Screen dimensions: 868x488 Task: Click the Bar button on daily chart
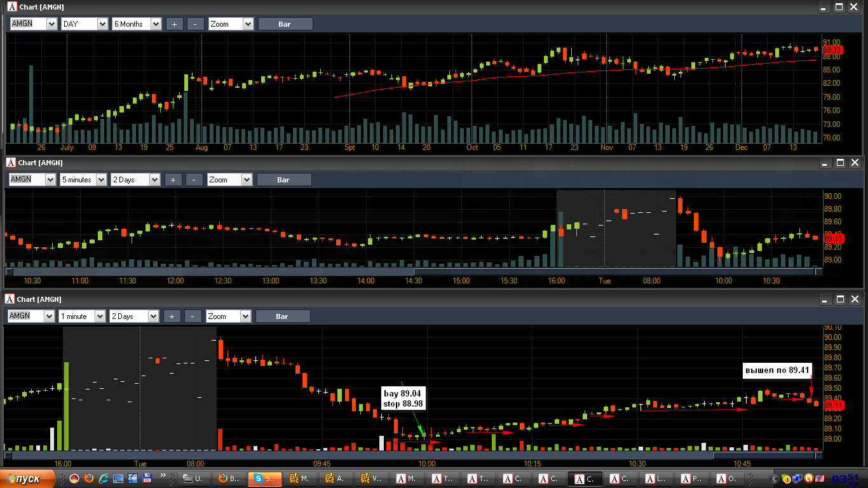[x=285, y=24]
